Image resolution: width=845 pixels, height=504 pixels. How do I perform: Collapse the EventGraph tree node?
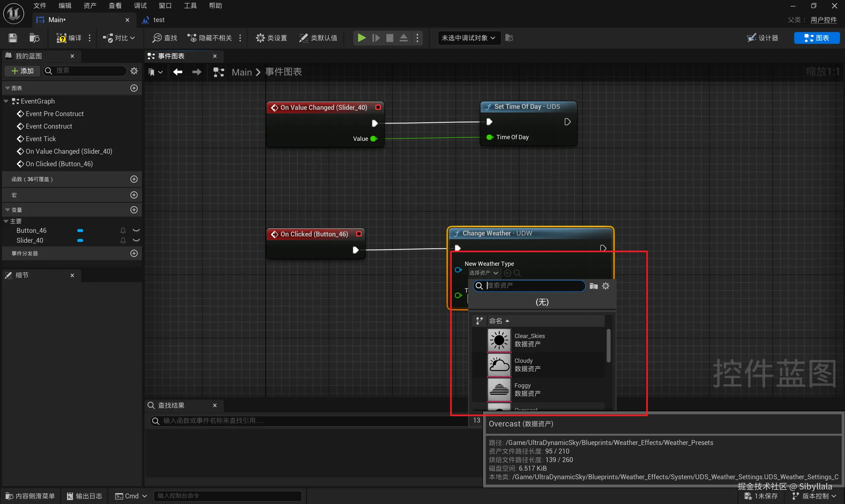(6, 101)
